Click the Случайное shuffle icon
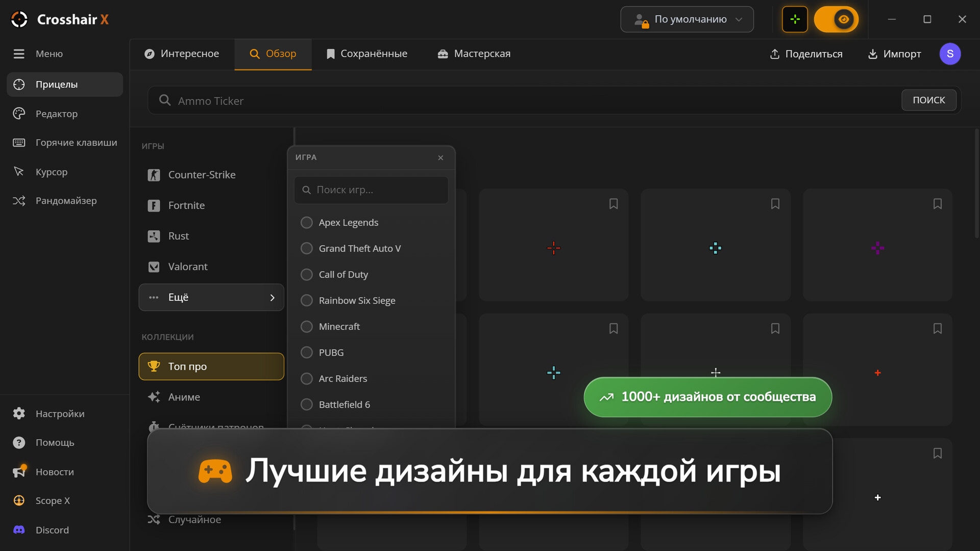 pyautogui.click(x=154, y=519)
